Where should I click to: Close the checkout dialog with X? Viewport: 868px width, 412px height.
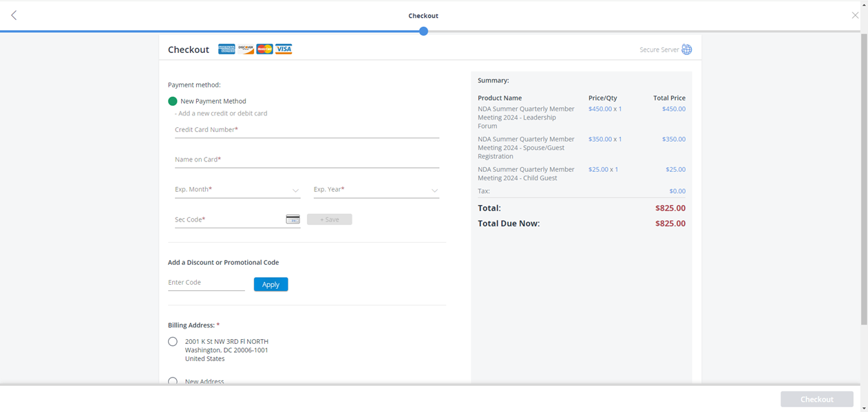(x=855, y=15)
